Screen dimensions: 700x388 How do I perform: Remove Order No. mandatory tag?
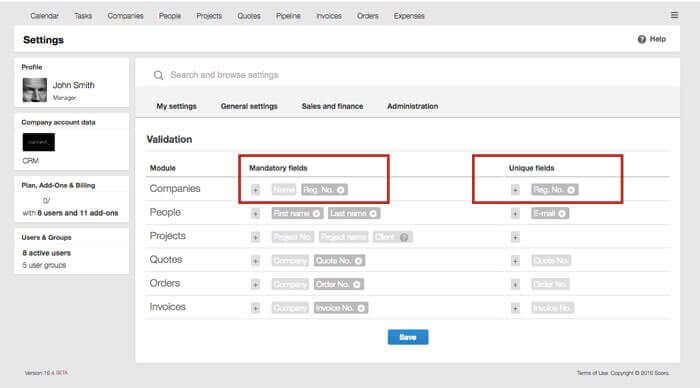(x=356, y=284)
